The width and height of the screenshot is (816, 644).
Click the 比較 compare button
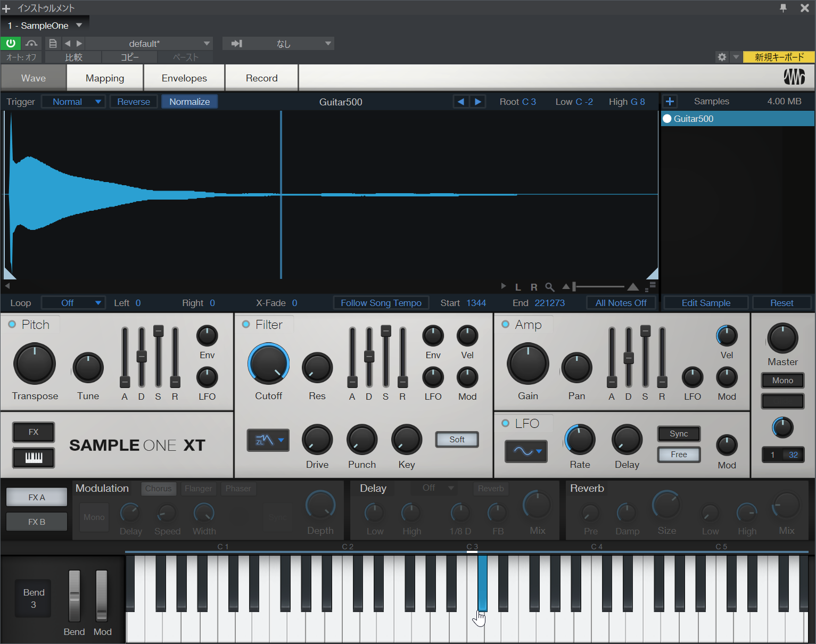click(x=73, y=57)
